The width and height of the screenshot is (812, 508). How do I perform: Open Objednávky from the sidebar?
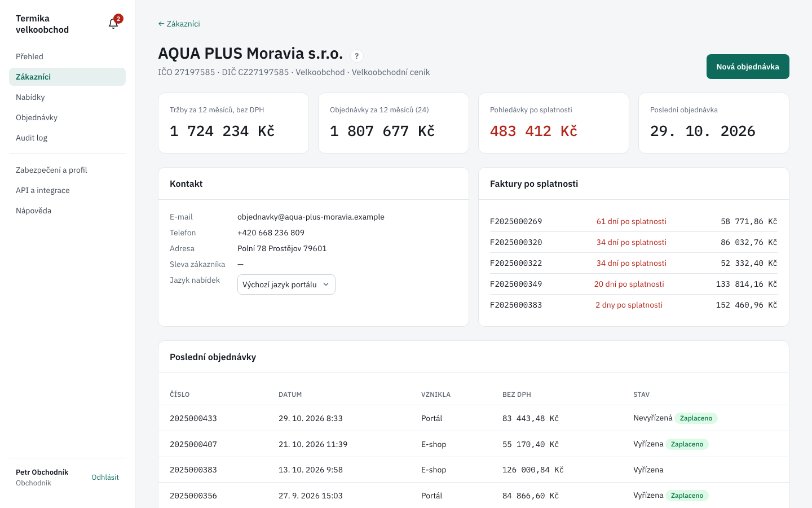[x=67, y=117]
